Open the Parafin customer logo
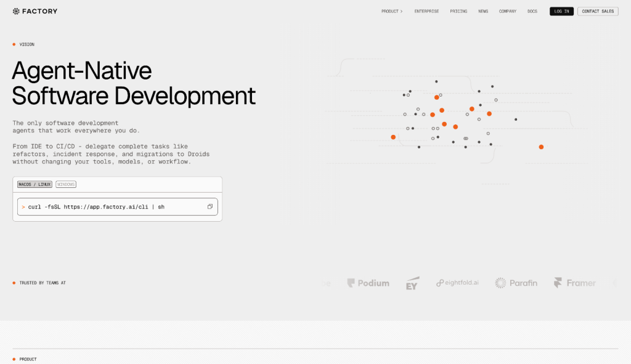Screen dimensions: 631x364 point(516,283)
